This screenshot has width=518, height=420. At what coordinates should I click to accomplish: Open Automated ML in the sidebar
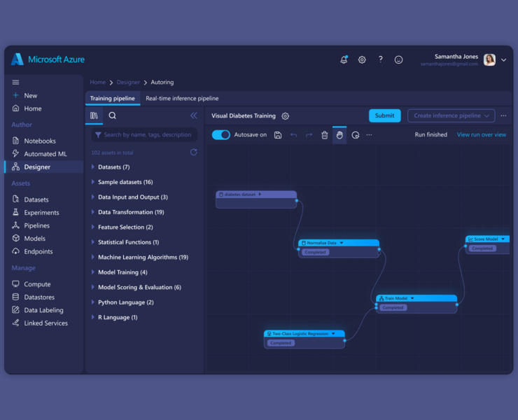coord(45,154)
